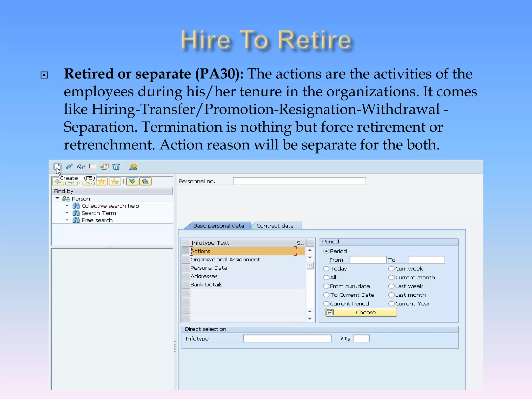The image size is (532, 399).
Task: Click the Choose button
Action: (361, 312)
